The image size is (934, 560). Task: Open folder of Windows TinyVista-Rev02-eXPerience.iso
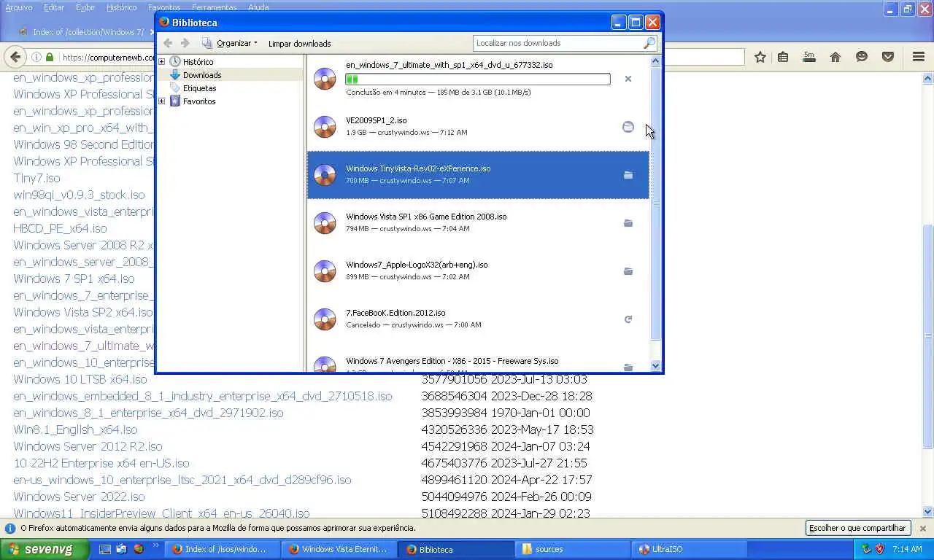(628, 175)
